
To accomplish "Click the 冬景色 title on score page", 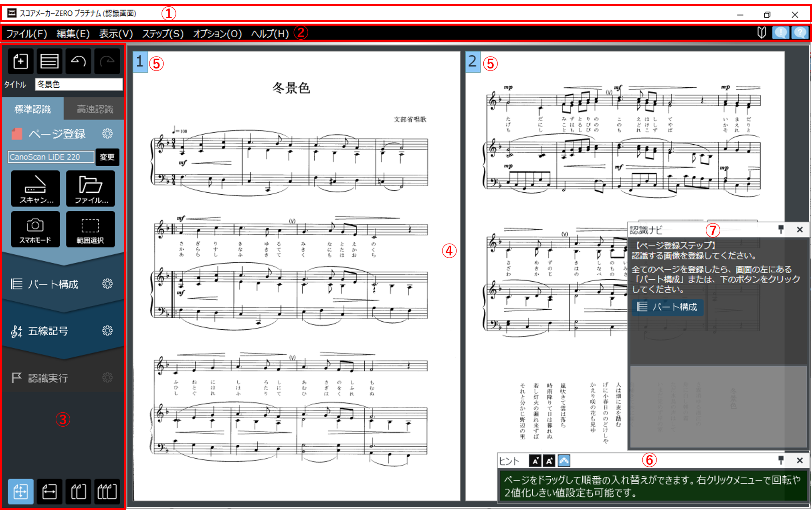I will (x=291, y=88).
